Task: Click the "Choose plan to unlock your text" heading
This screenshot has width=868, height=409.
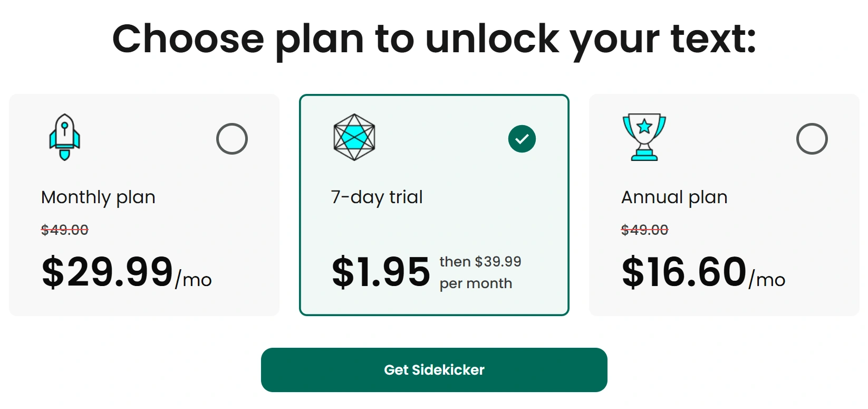Action: click(434, 39)
